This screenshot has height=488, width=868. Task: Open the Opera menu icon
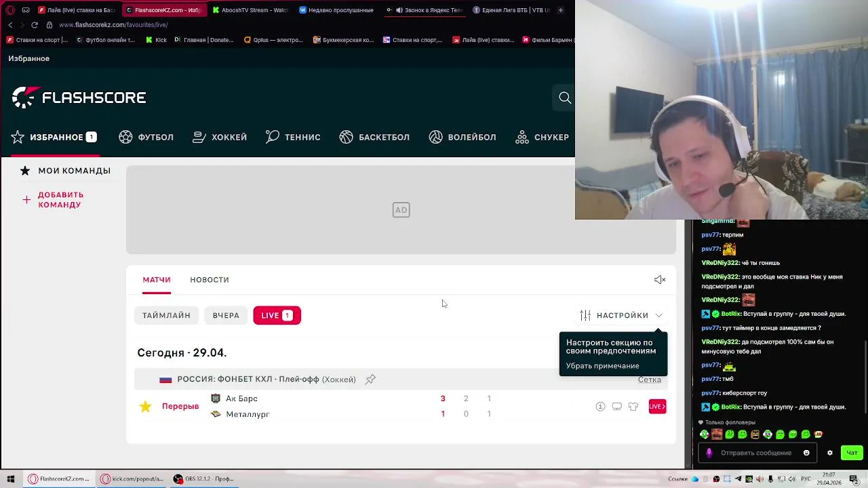coord(9,10)
